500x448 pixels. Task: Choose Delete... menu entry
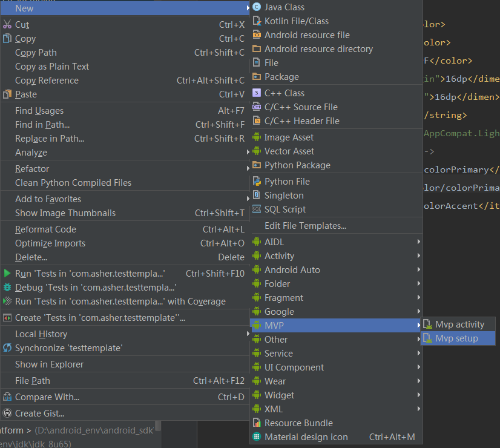125,257
